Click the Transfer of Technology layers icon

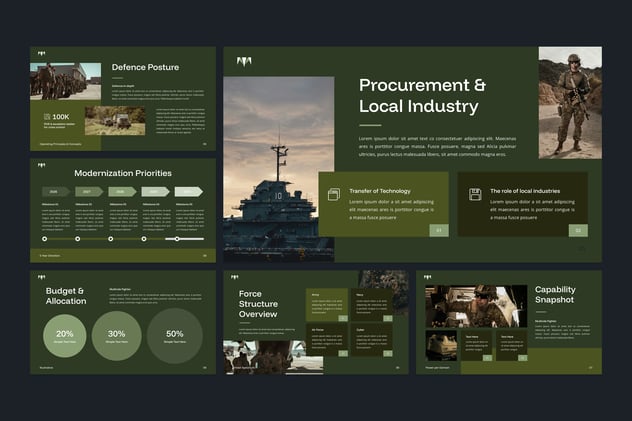tap(334, 194)
